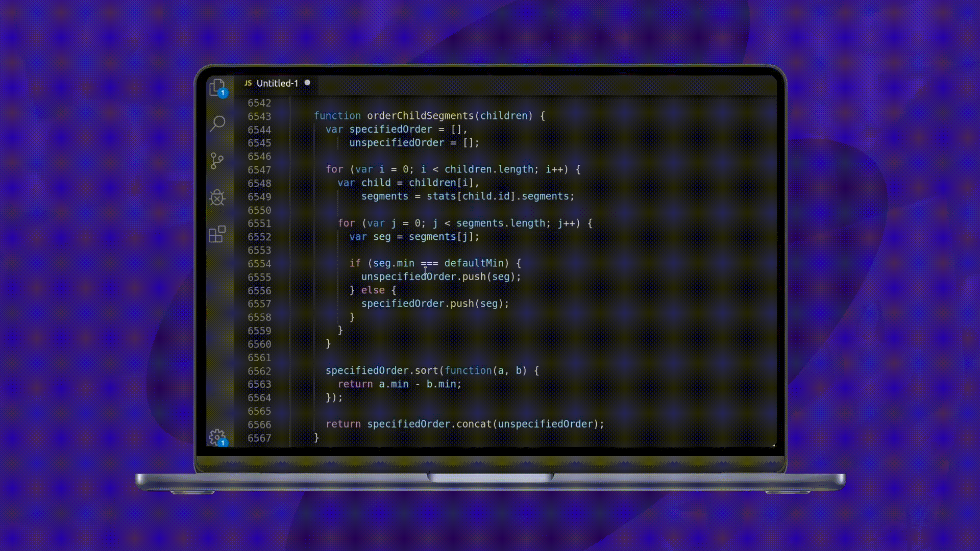Image resolution: width=980 pixels, height=551 pixels.
Task: Close unsaved tab via dot indicator
Action: 307,83
